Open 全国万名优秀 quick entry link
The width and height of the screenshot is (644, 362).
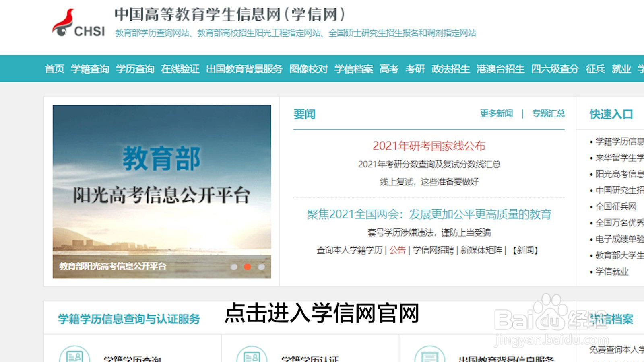coord(619,223)
